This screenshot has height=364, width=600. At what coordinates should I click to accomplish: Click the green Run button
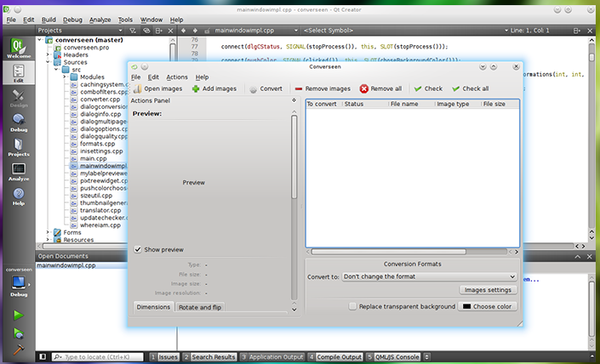click(x=19, y=315)
